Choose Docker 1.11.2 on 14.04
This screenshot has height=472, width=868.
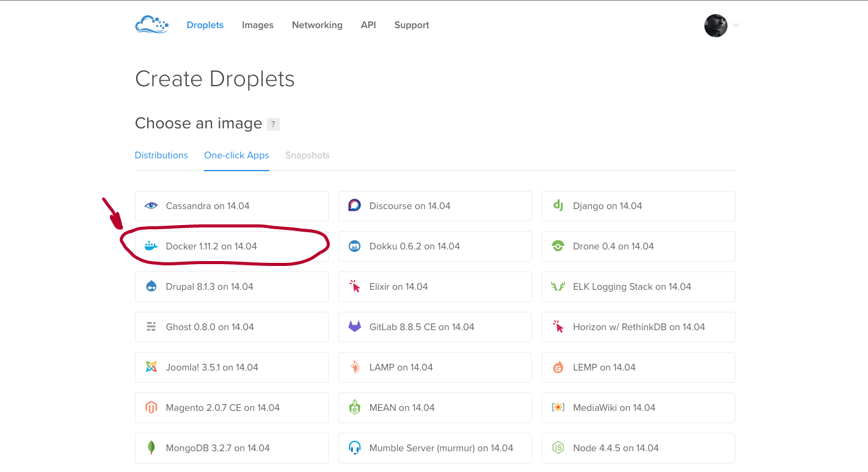click(x=232, y=246)
